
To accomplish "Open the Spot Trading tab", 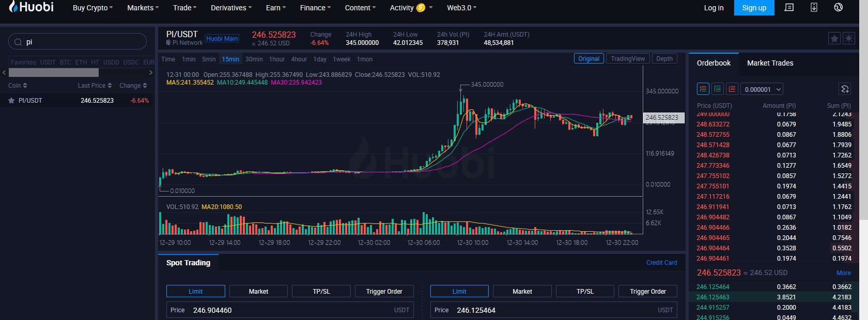I will pyautogui.click(x=188, y=263).
